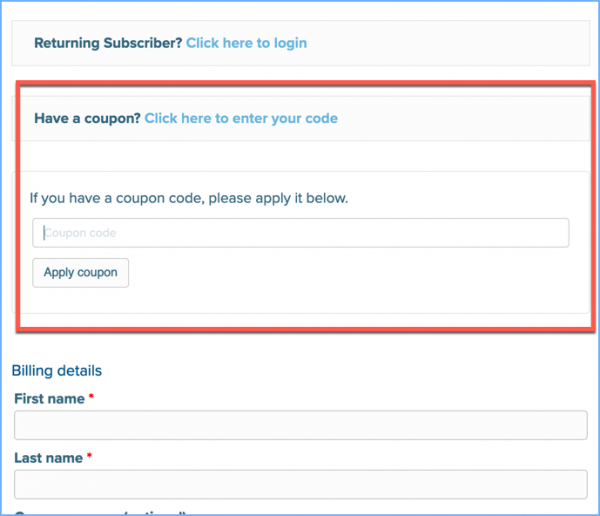Click the Last name field label
The width and height of the screenshot is (600, 516).
48,458
